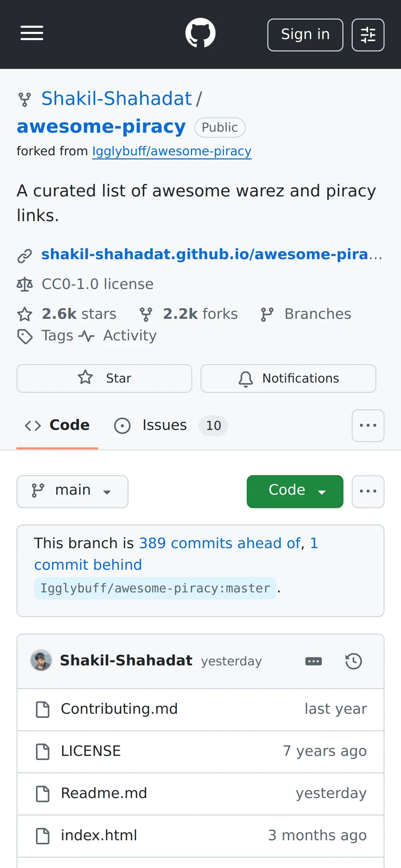Select the Code tab

[57, 425]
